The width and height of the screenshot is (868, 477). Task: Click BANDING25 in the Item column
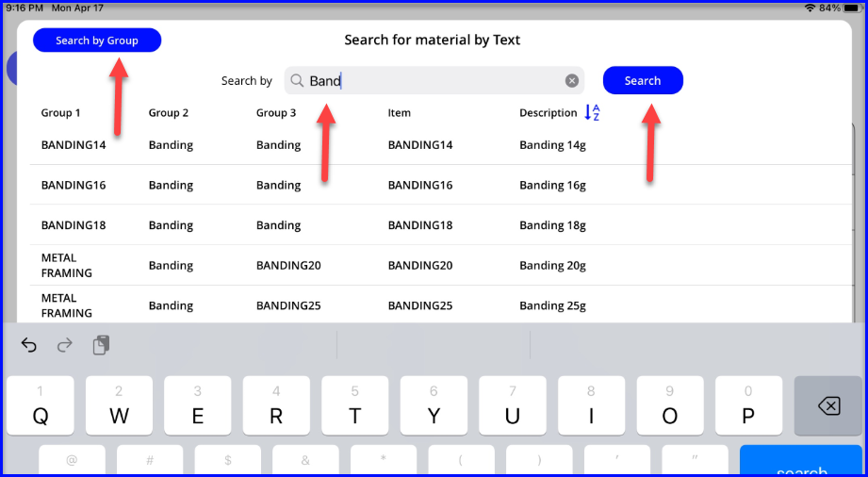click(x=420, y=305)
